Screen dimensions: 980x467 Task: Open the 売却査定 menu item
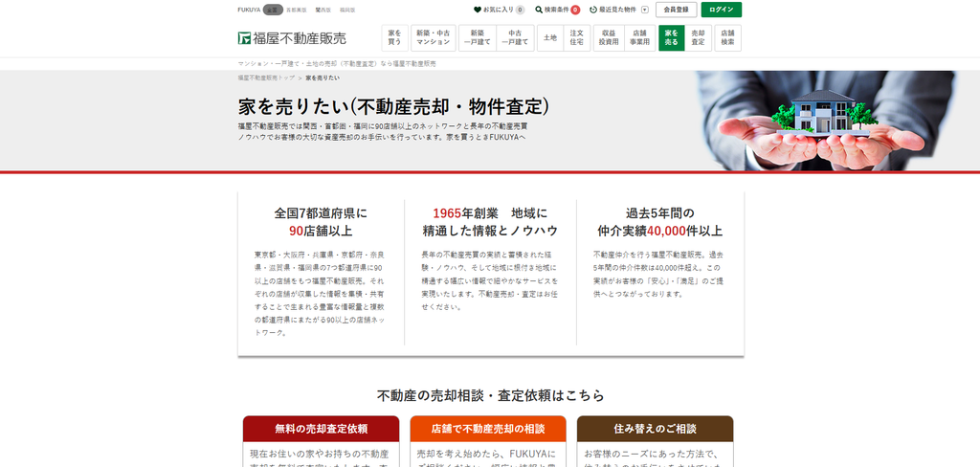click(698, 37)
